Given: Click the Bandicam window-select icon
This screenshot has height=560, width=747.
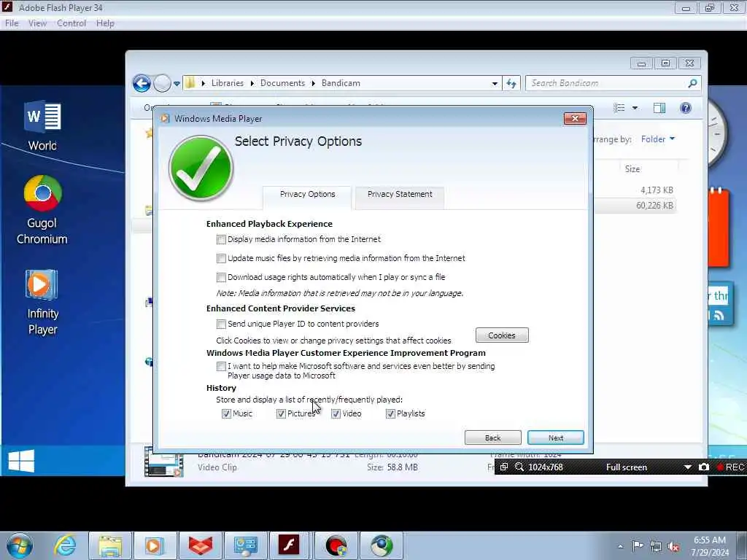Looking at the screenshot, I should 504,467.
